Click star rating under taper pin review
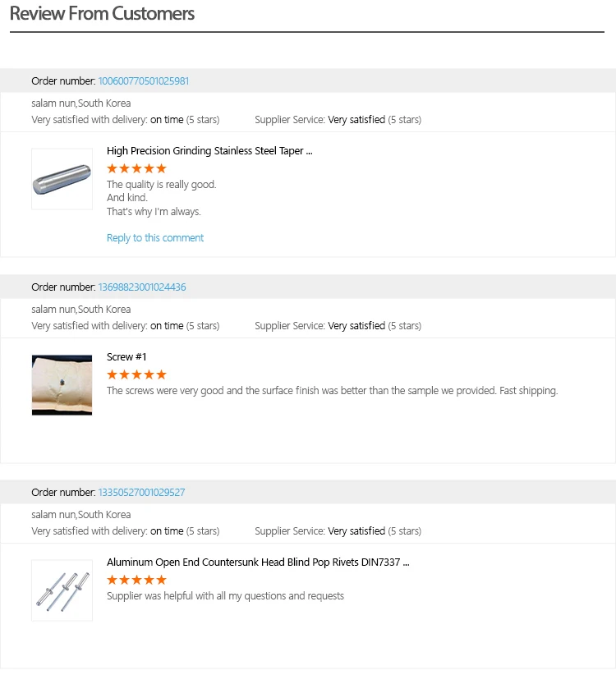 point(136,168)
